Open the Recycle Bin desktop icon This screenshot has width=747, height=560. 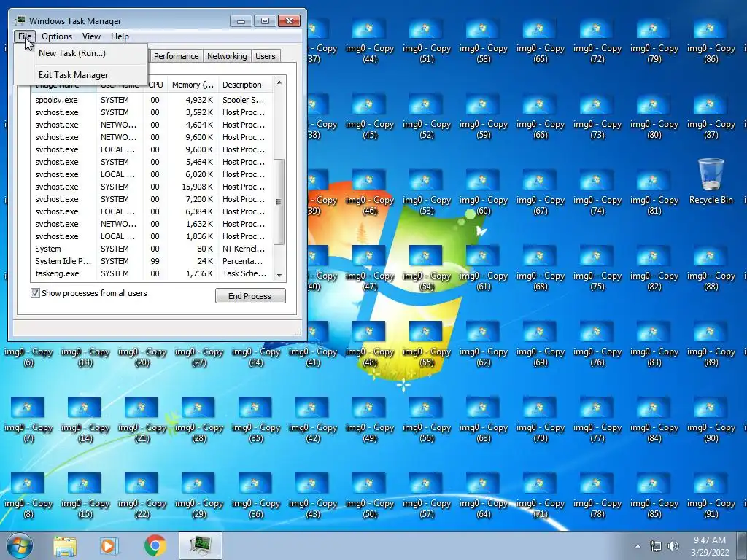[711, 182]
